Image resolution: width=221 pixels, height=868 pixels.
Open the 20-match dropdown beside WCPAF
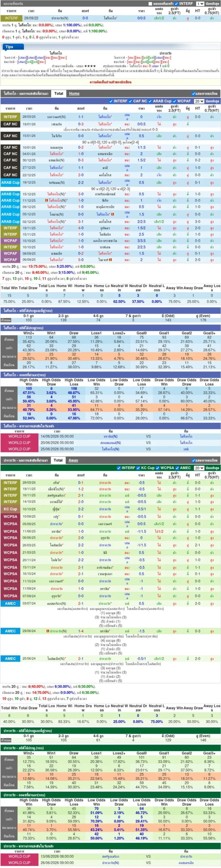pos(199,101)
